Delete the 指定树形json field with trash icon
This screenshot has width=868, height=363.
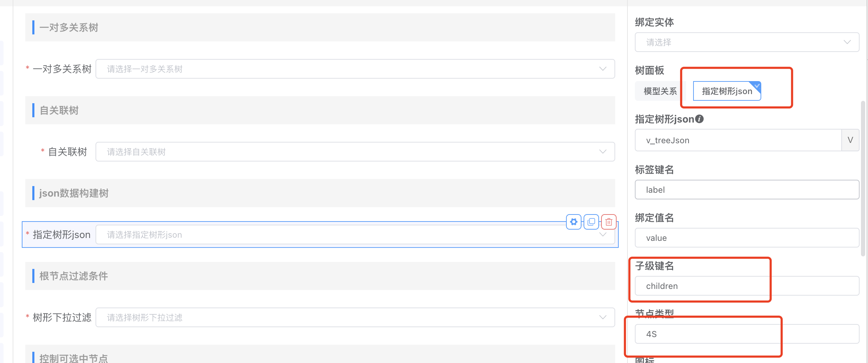609,222
